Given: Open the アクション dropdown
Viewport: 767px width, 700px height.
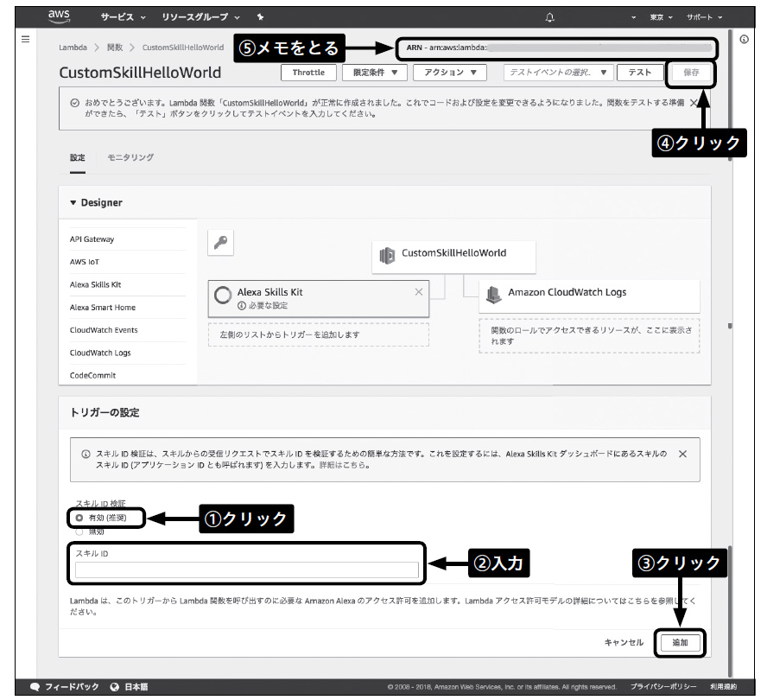Looking at the screenshot, I should (x=450, y=73).
